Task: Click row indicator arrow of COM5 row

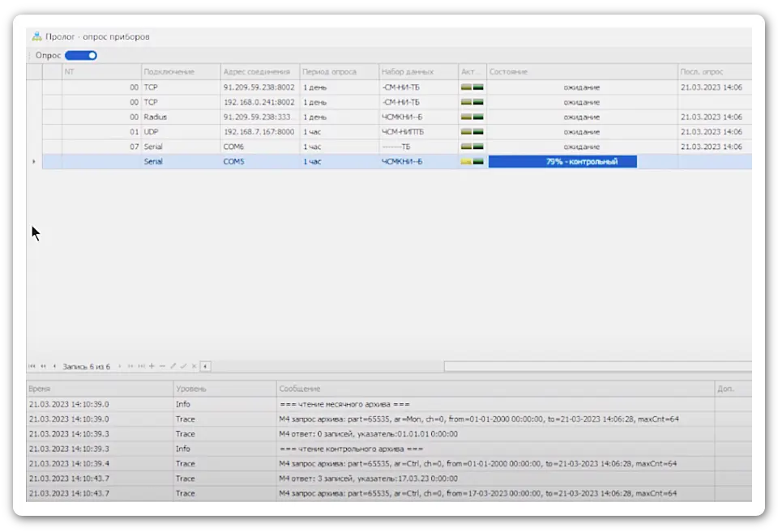Action: point(33,162)
